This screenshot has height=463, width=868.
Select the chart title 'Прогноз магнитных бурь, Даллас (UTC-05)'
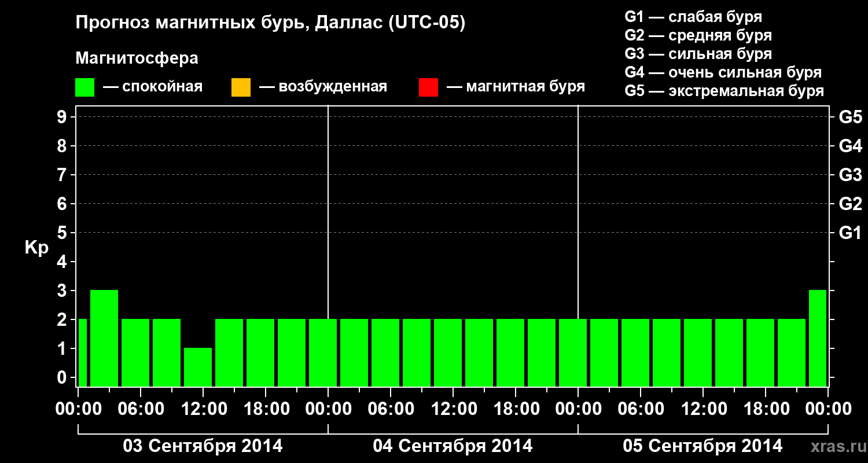click(x=270, y=23)
